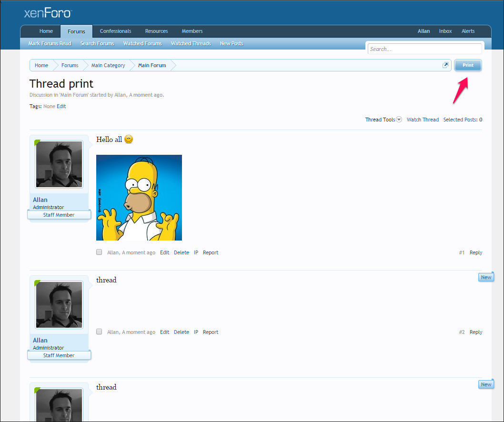Edit post #1
The width and height of the screenshot is (504, 422).
tap(164, 252)
